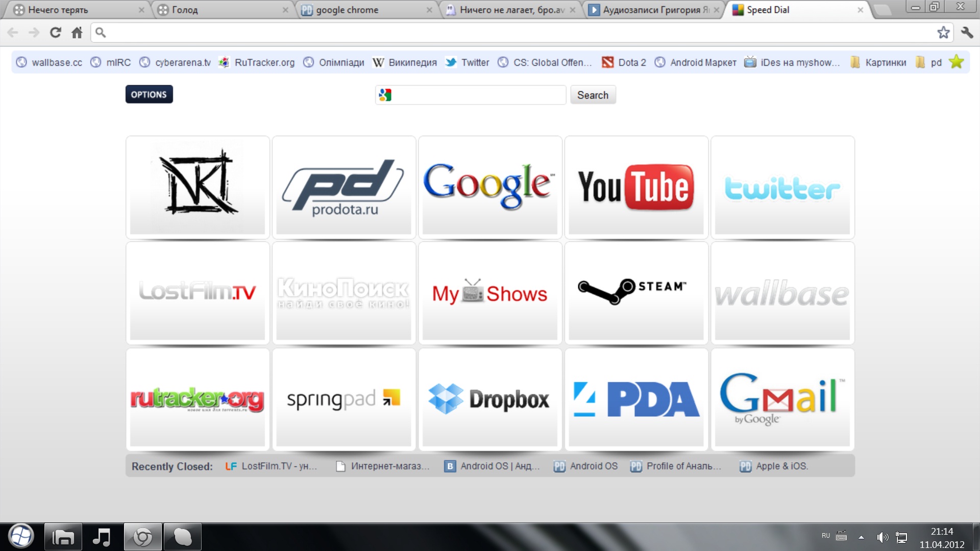Viewport: 980px width, 551px height.
Task: Open the iDes на myshow... bookmark
Action: (x=792, y=62)
